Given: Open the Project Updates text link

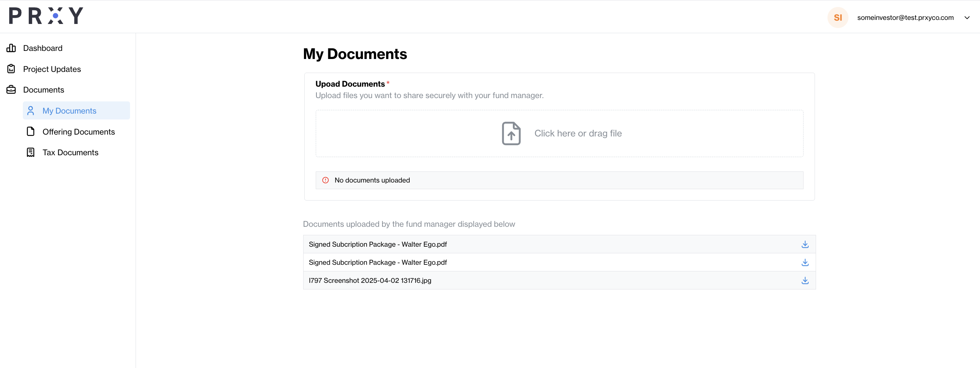Looking at the screenshot, I should point(52,69).
